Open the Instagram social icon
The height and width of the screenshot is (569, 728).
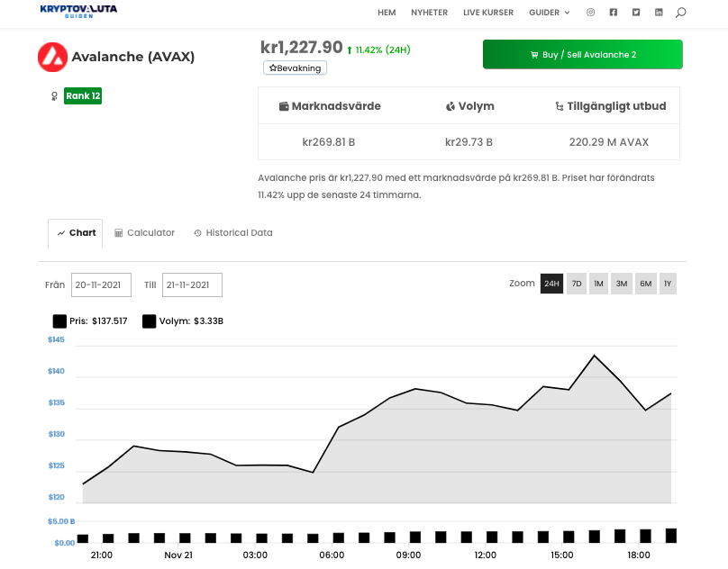pos(591,13)
